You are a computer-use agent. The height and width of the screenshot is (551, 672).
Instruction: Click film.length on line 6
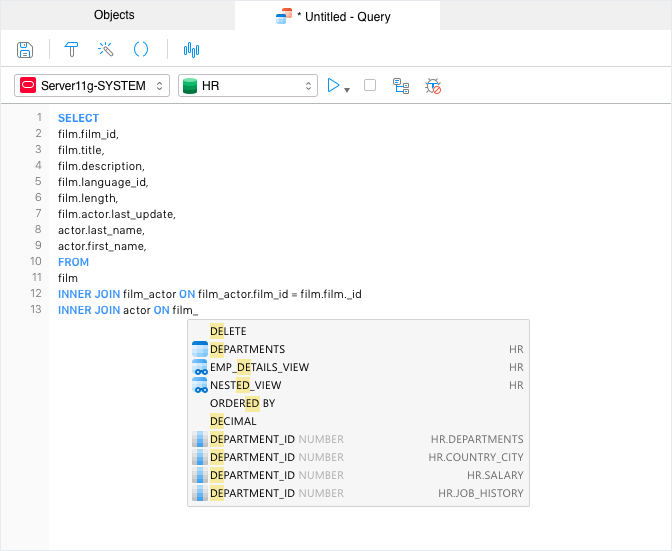click(88, 198)
